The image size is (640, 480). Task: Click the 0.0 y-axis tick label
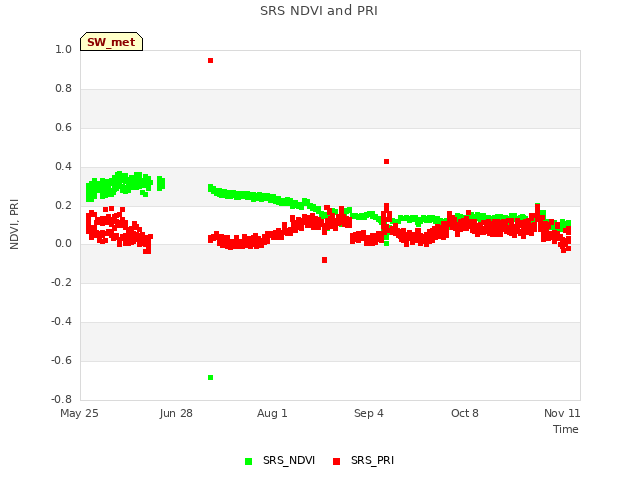tap(63, 244)
